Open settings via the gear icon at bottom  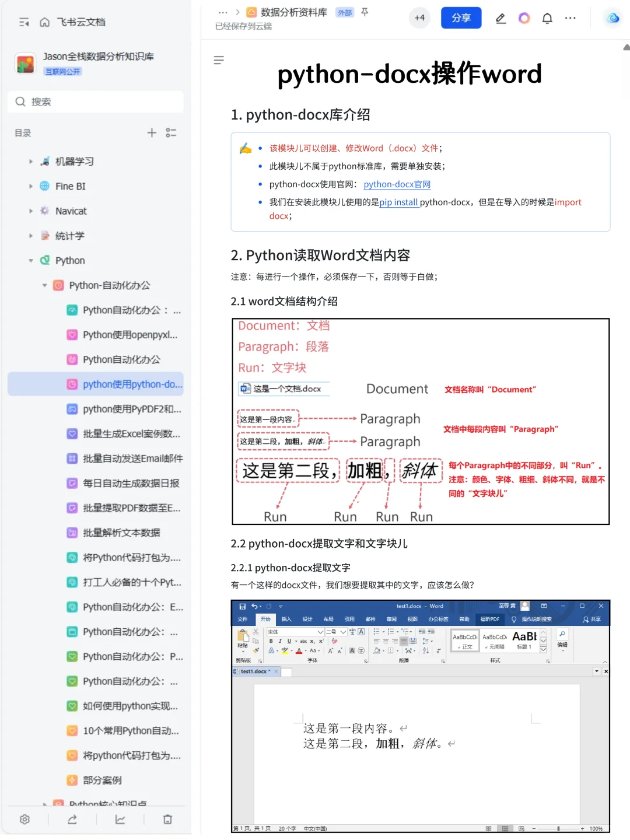[24, 819]
